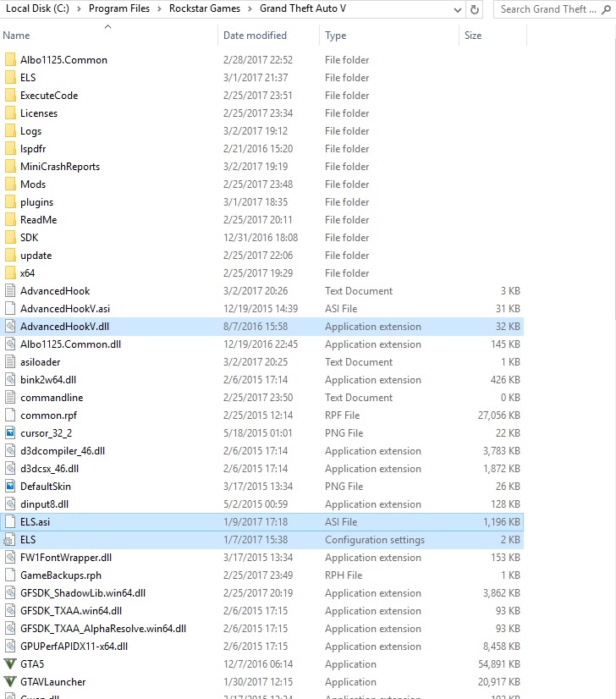This screenshot has width=616, height=699.
Task: Refresh the folder with the refresh button
Action: coord(475,9)
